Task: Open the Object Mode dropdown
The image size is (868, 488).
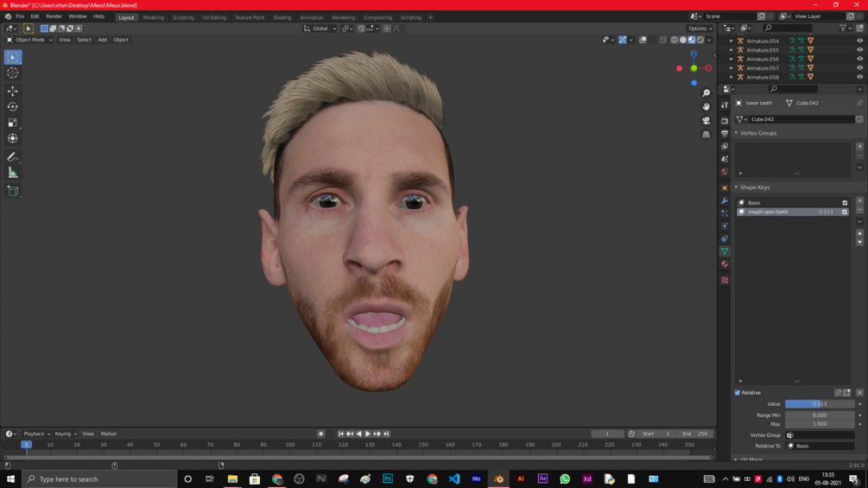Action: pyautogui.click(x=29, y=40)
